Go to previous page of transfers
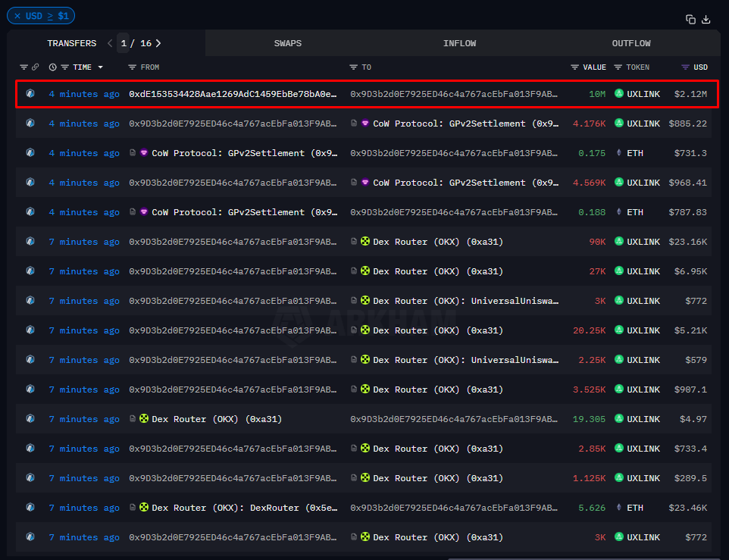Screen dimensions: 729x560 tap(110, 43)
